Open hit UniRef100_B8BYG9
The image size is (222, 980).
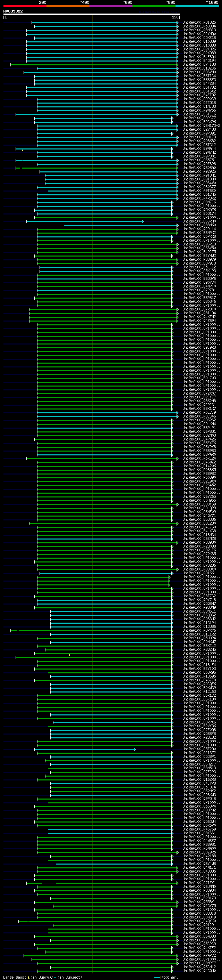tap(199, 504)
